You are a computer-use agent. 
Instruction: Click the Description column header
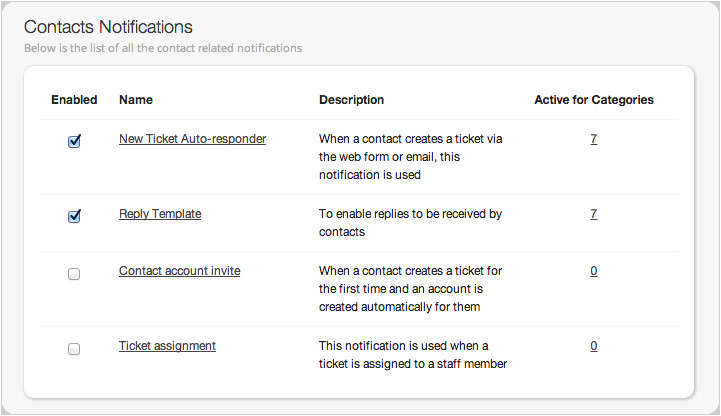click(351, 100)
